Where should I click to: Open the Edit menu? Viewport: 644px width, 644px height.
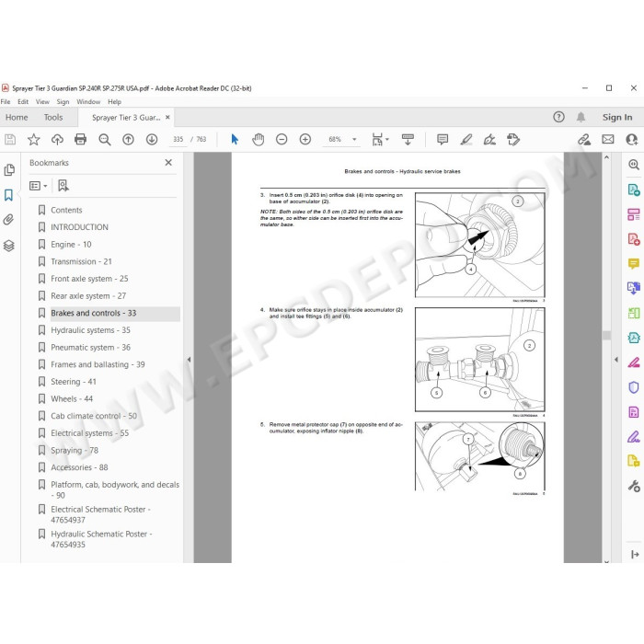pyautogui.click(x=23, y=102)
